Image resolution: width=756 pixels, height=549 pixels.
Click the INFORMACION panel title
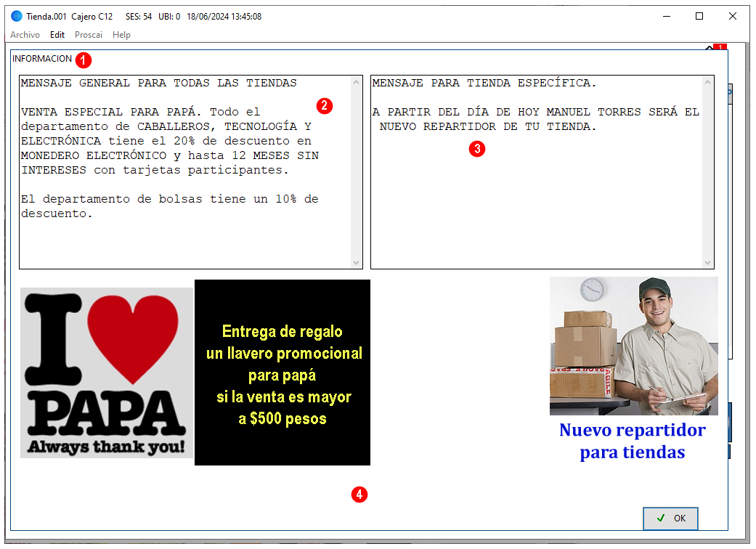42,59
